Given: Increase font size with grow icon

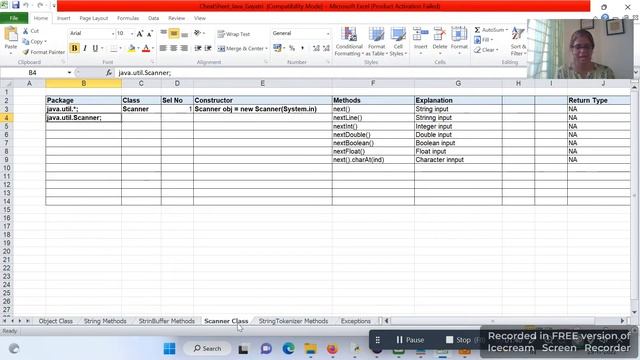Looking at the screenshot, I should (x=140, y=33).
